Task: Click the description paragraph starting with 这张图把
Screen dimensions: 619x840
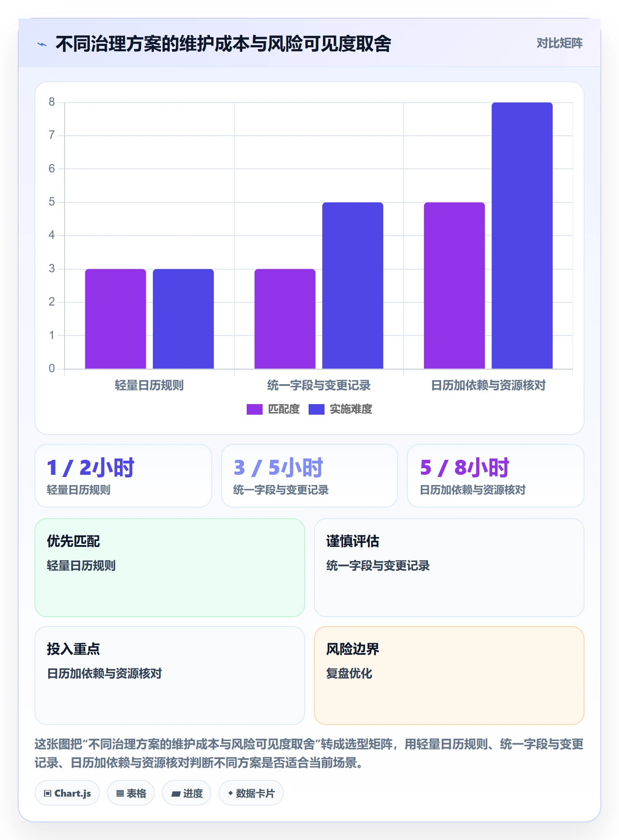Action: tap(309, 754)
